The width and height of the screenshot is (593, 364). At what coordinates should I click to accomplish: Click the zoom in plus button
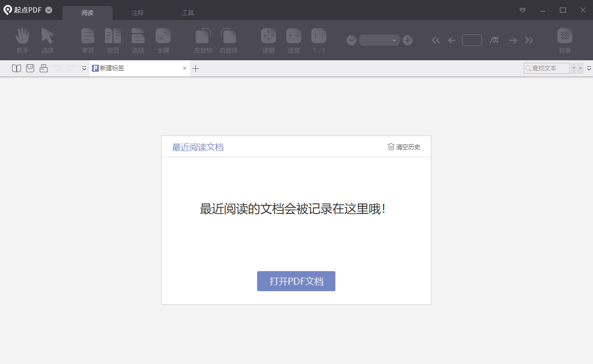click(408, 40)
